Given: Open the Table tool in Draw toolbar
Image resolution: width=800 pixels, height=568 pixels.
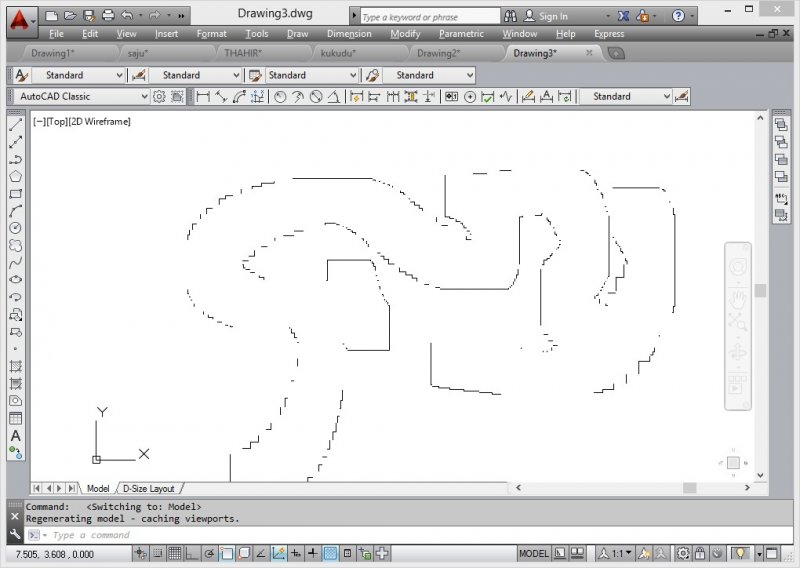Looking at the screenshot, I should point(15,418).
